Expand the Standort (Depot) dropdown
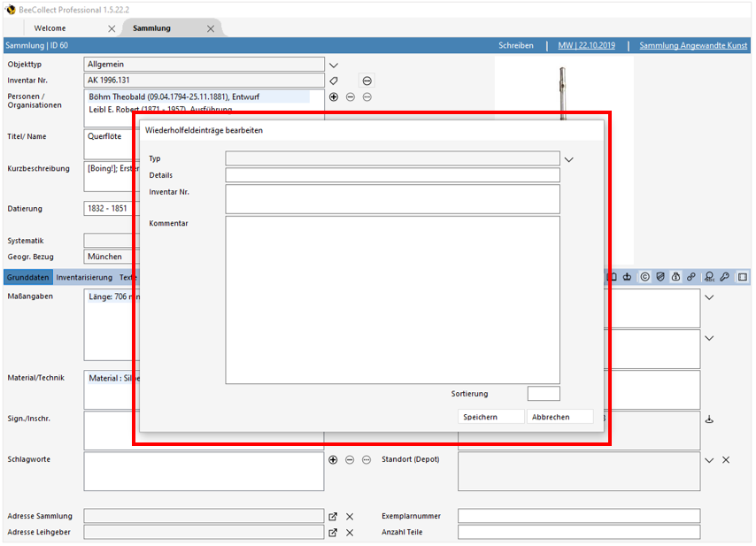Viewport: 756px width, 546px height. click(709, 460)
